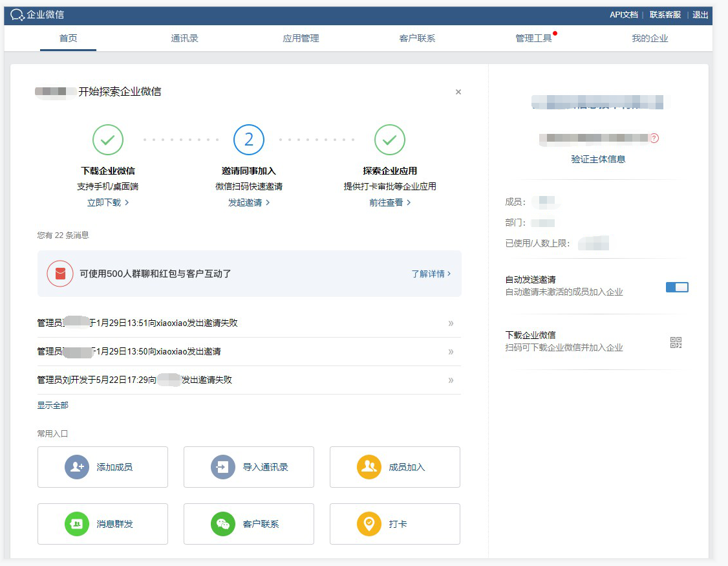Click the 打卡 check-in location icon
The height and width of the screenshot is (566, 728).
click(369, 524)
